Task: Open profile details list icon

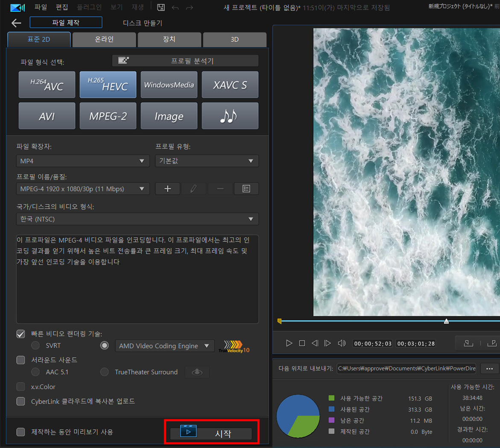Action: point(246,189)
